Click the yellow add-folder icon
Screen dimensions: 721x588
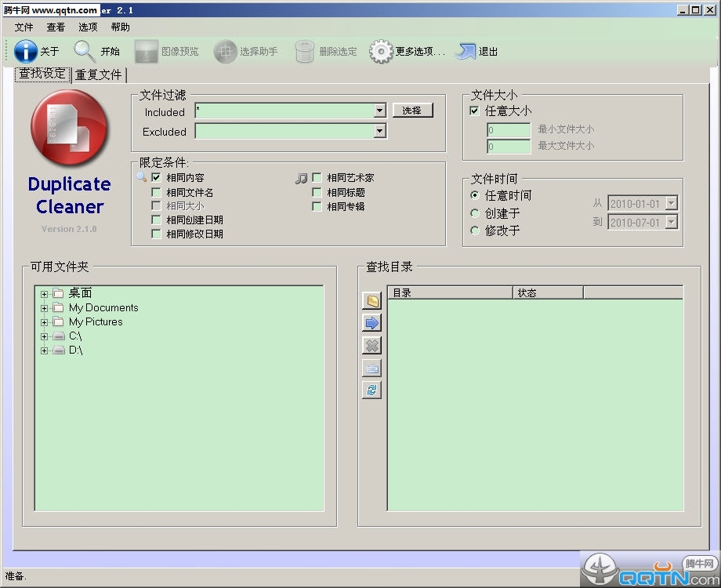pos(371,301)
